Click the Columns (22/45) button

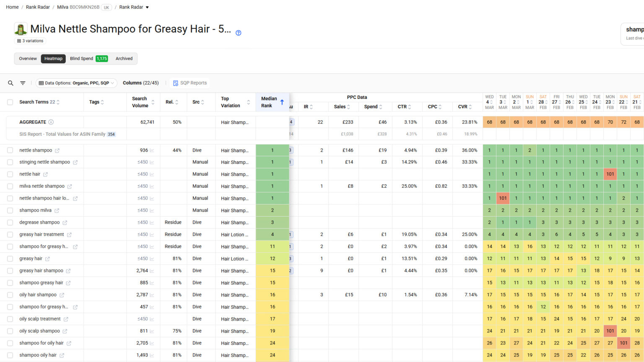click(141, 83)
